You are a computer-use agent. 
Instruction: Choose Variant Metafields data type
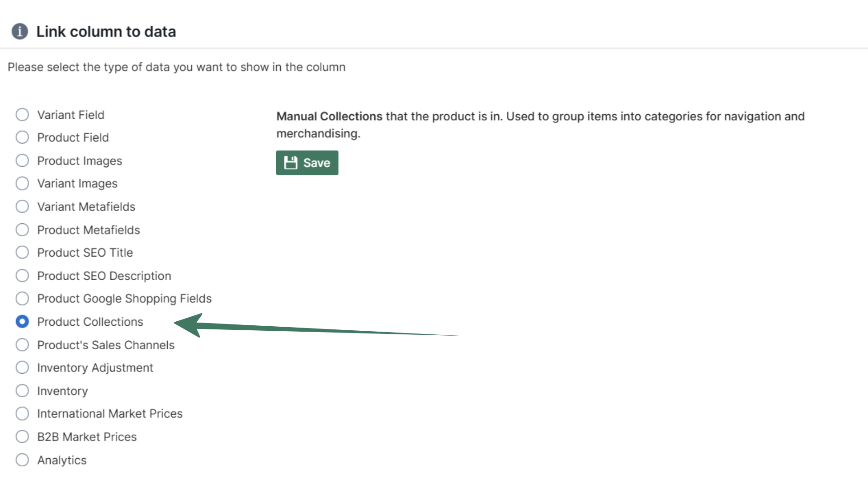pos(22,206)
